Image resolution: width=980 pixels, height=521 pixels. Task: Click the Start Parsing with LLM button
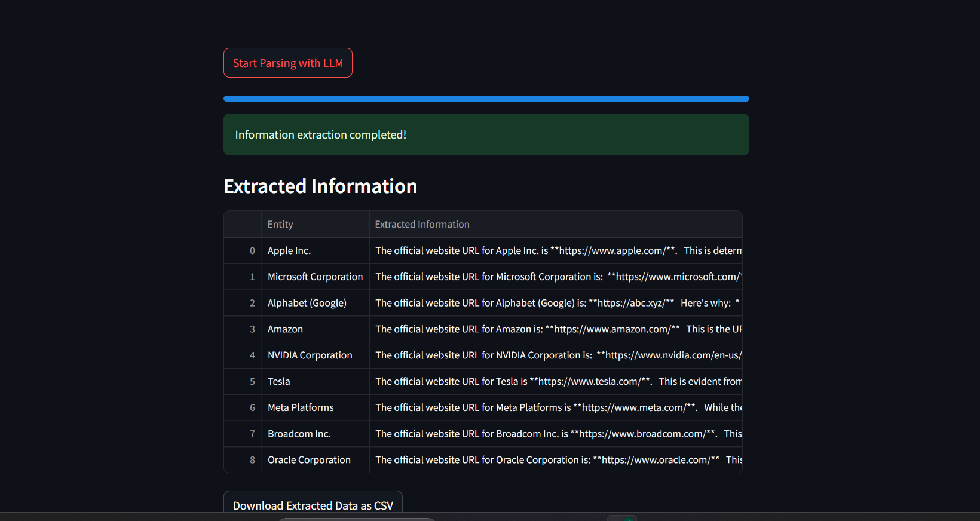point(287,63)
